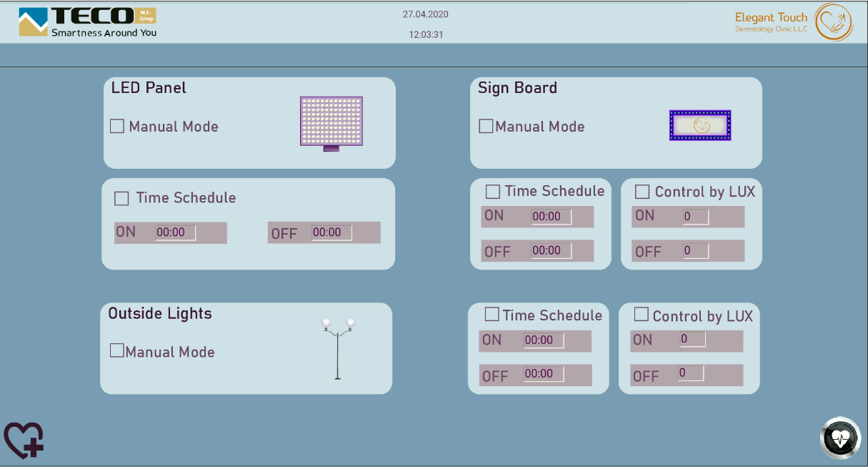Enable Manual Mode for LED Panel

117,127
